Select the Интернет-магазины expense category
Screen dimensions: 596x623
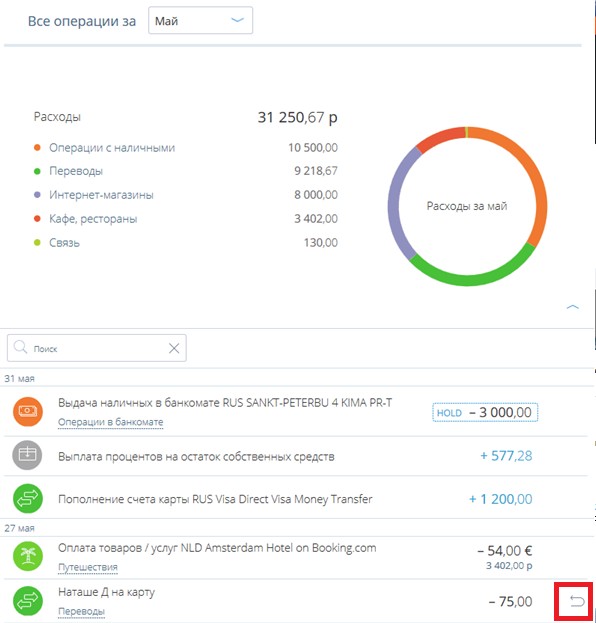coord(101,195)
